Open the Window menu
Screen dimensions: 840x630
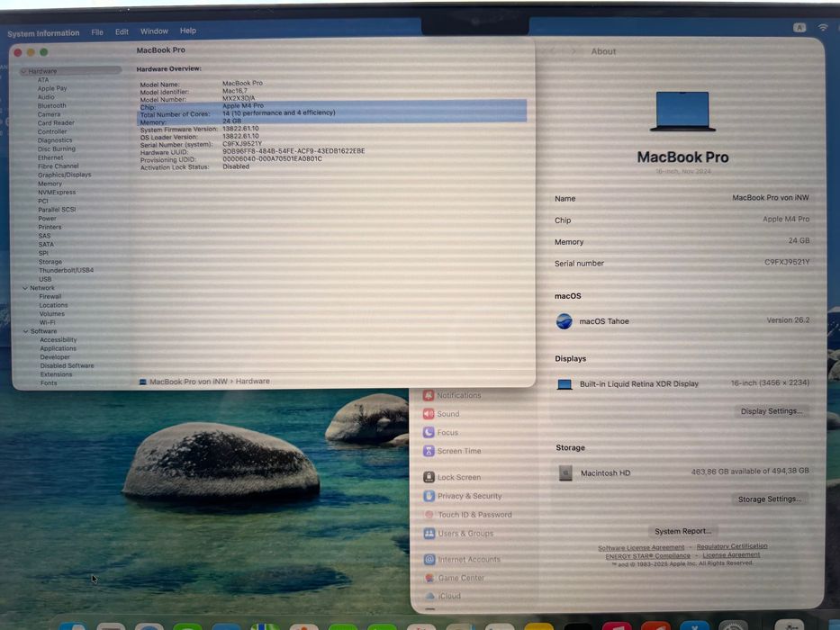pyautogui.click(x=154, y=31)
